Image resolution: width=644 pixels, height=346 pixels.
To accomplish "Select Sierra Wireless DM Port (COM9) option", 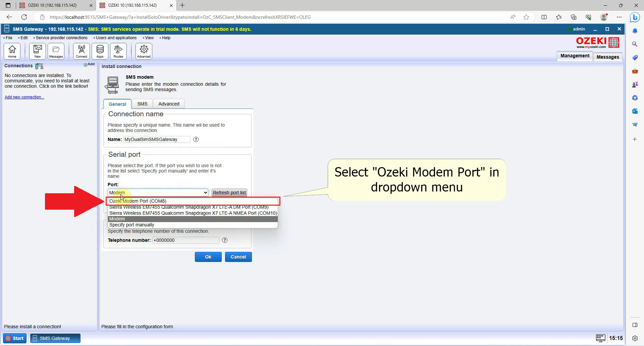I will (x=193, y=207).
